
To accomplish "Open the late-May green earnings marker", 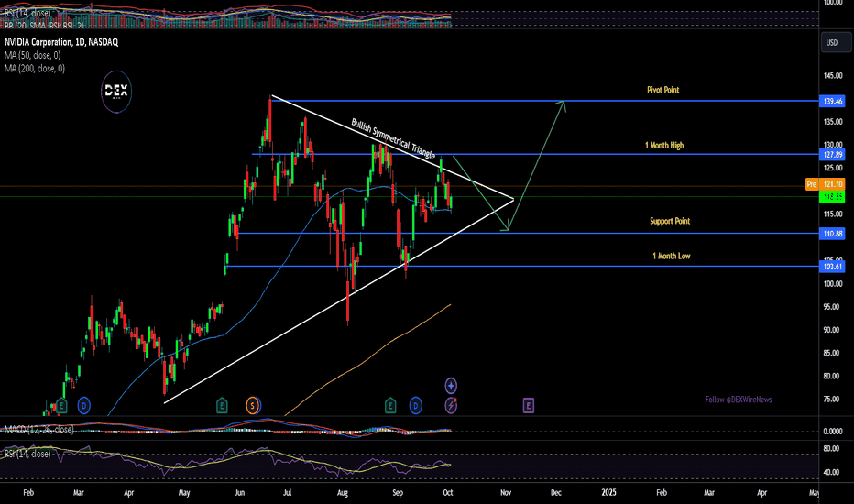I will pos(222,405).
